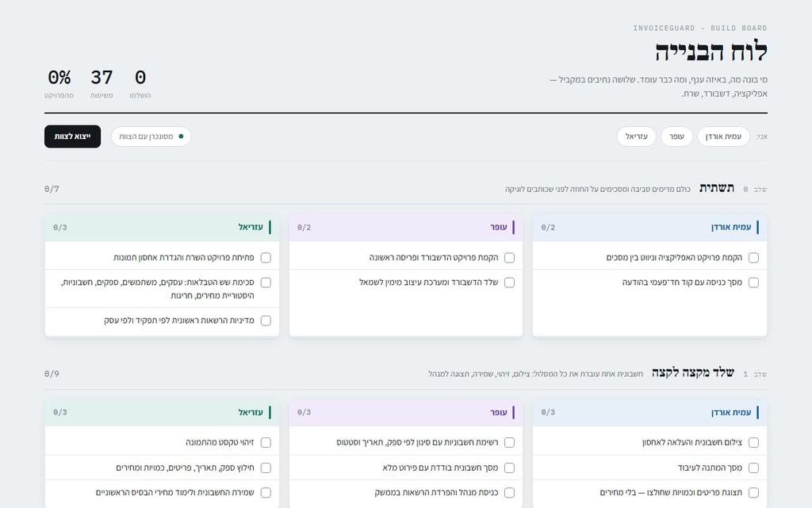This screenshot has height=508, width=812.
Task: Select the עמית אורדן identity chip
Action: 723,137
